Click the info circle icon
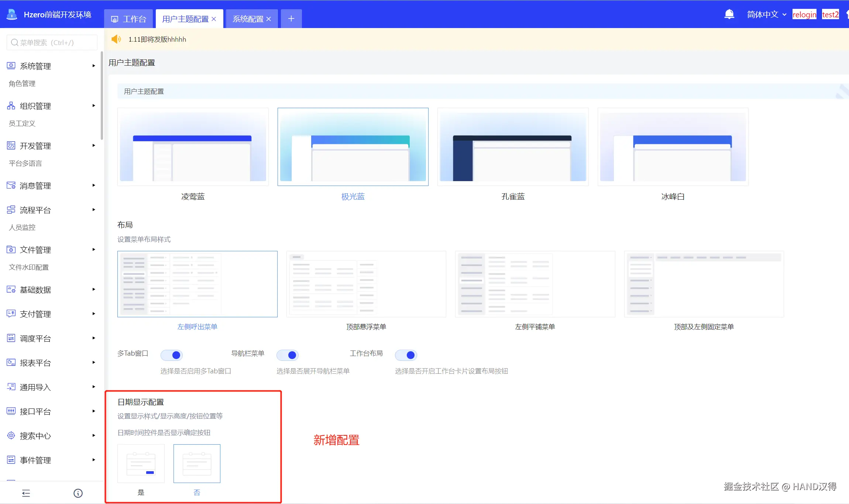 [78, 493]
